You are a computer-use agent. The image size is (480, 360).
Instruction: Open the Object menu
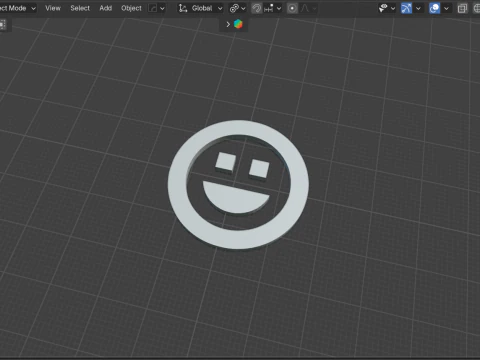(131, 8)
